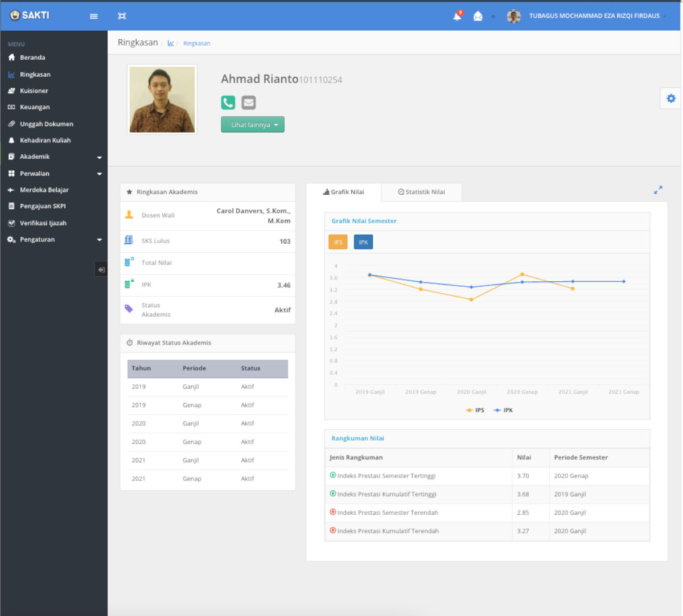Click the gray email icon under student name
The width and height of the screenshot is (683, 616).
pyautogui.click(x=249, y=102)
